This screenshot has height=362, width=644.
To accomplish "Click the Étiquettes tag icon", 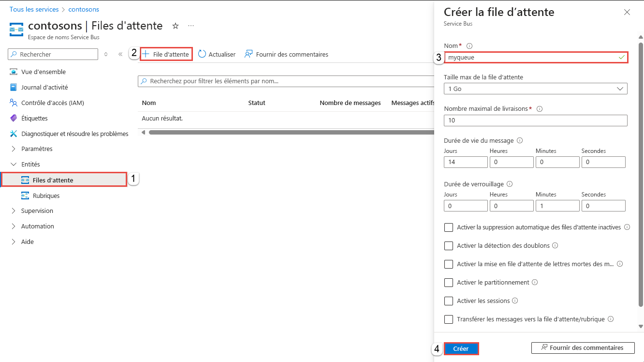I will pos(14,118).
